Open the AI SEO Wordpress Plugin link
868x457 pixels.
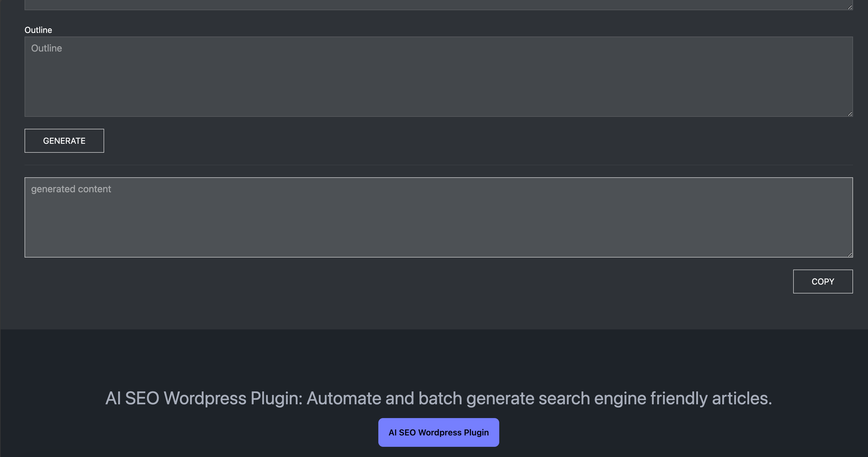(438, 432)
